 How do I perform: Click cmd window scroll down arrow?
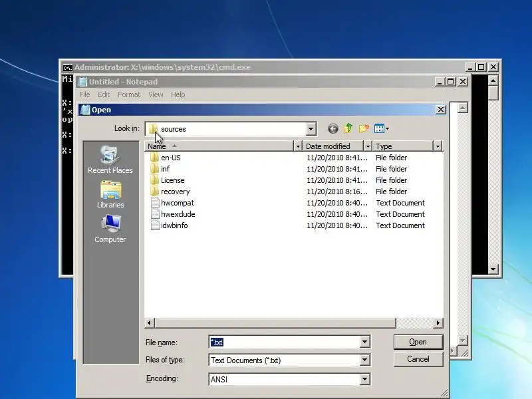pos(493,269)
